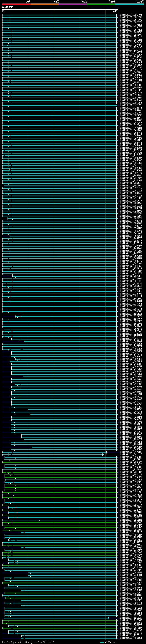
Task: Select hit label UniRef100_O82425
Action: (x=131, y=555)
